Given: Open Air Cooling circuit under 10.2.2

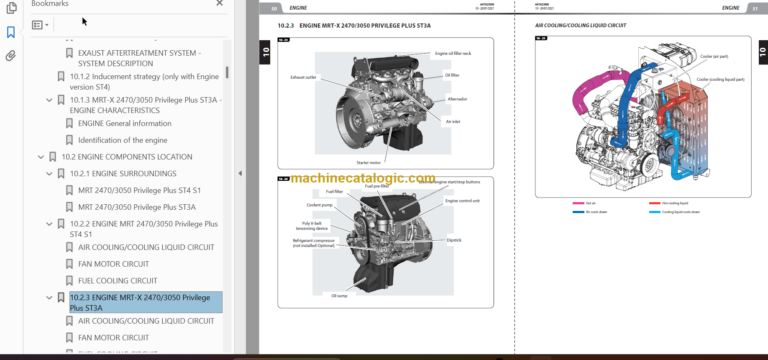Looking at the screenshot, I should 146,247.
